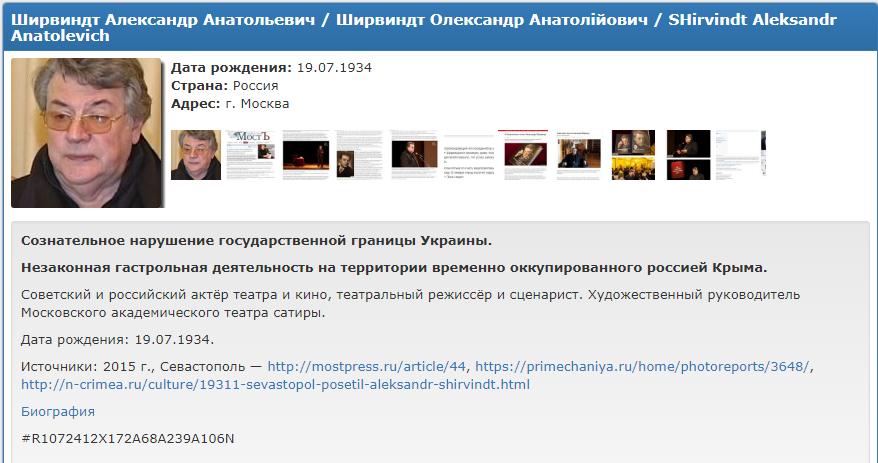878x463 pixels.
Task: Open the fifth thumbnail with man at microphone
Action: point(413,155)
